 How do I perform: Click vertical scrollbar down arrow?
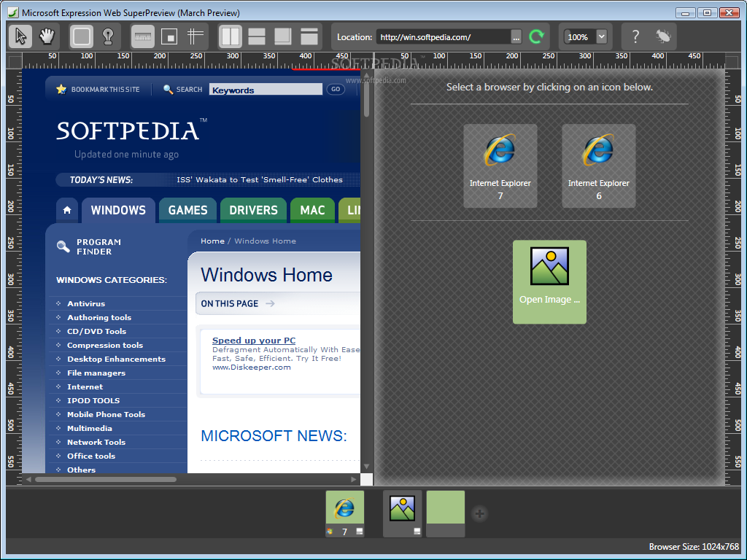tap(366, 467)
